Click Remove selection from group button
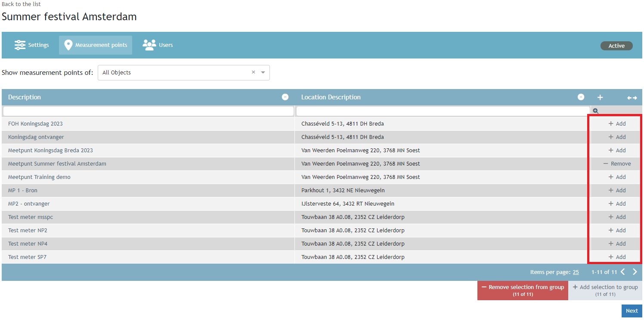 click(x=523, y=290)
